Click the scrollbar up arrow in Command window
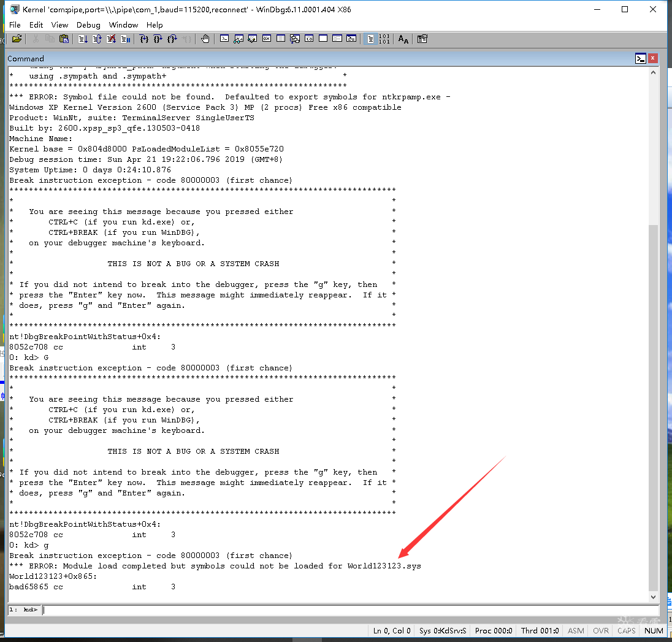 tap(653, 72)
